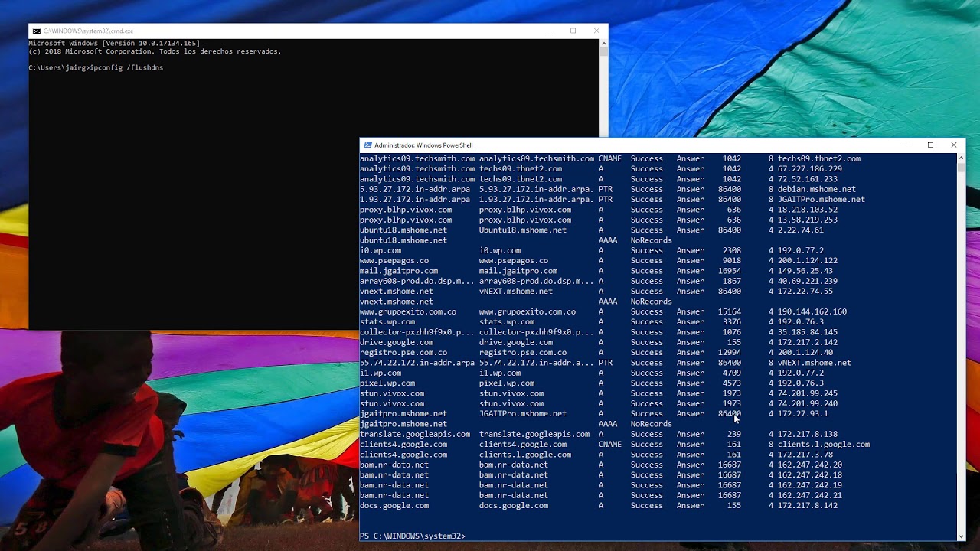Click 'docs.google.com' in first column
980x551 pixels.
click(394, 506)
